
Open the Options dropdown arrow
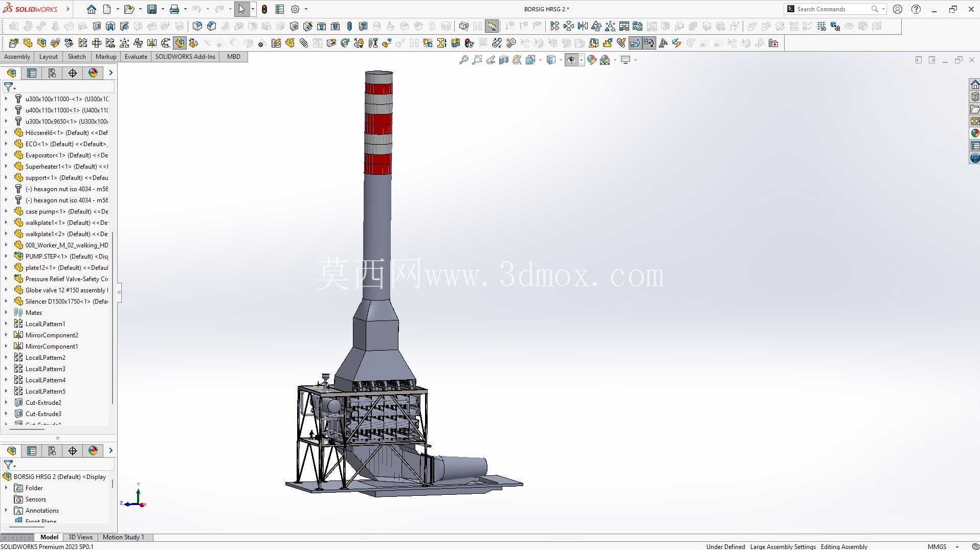[306, 9]
